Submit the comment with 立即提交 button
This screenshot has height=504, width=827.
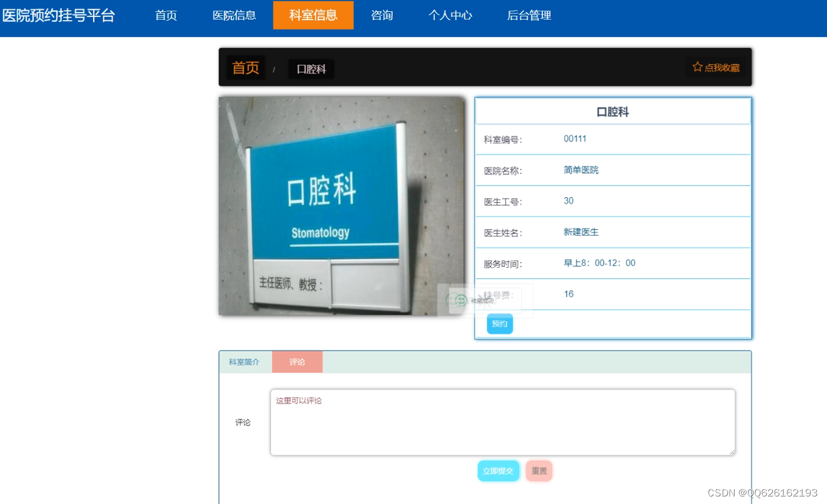pyautogui.click(x=498, y=471)
